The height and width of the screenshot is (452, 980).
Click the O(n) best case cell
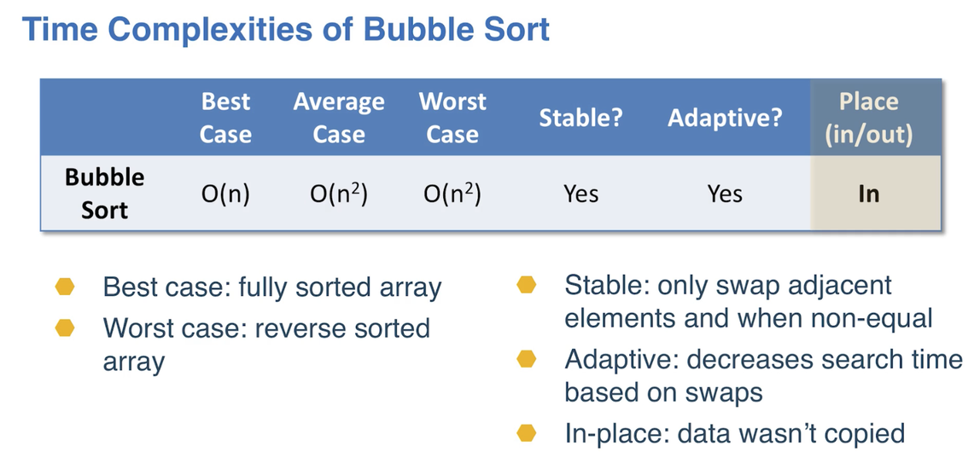pos(225,194)
